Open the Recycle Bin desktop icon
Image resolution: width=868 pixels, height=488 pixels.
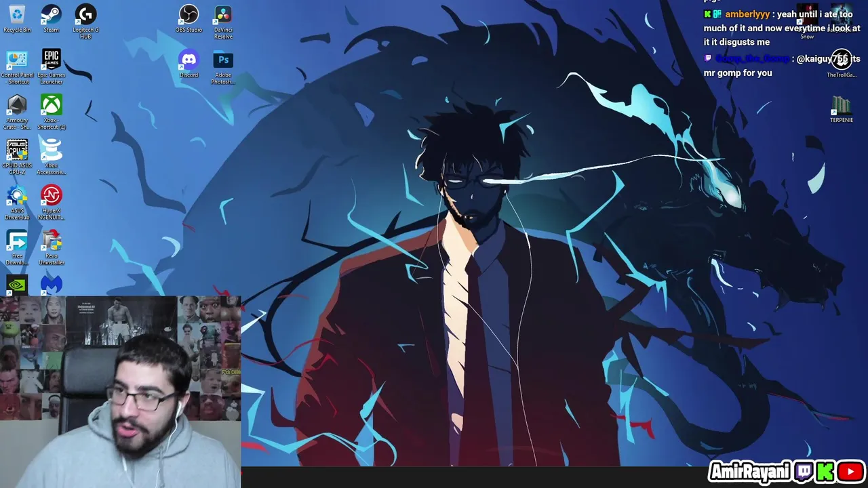(17, 18)
